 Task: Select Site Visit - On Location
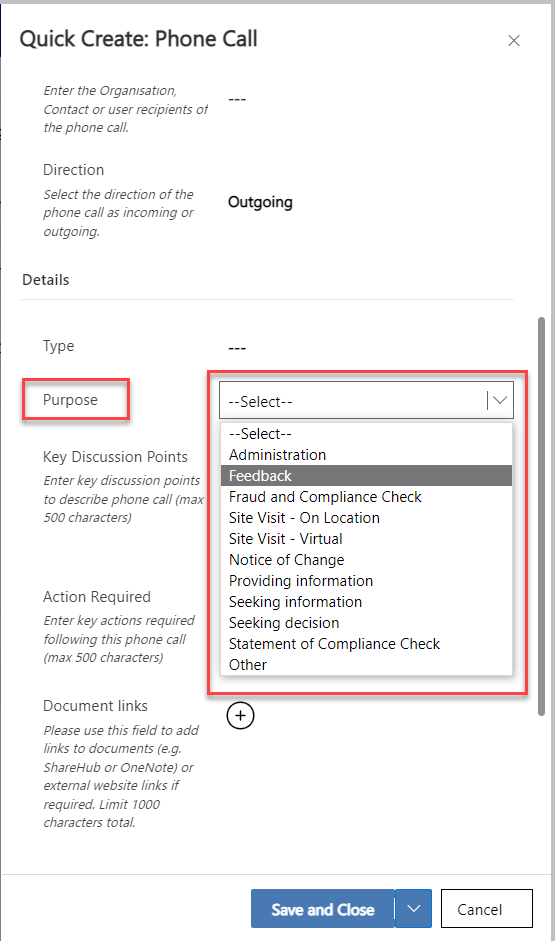point(366,518)
